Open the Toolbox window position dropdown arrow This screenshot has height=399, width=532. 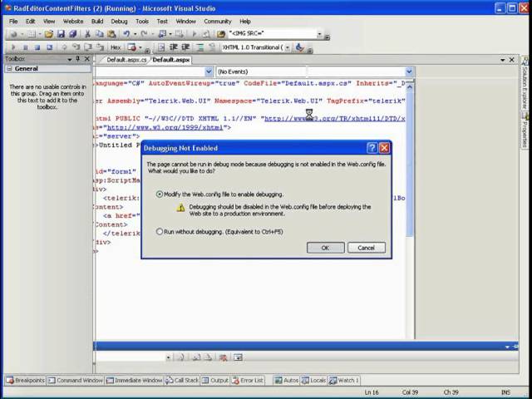pos(69,59)
